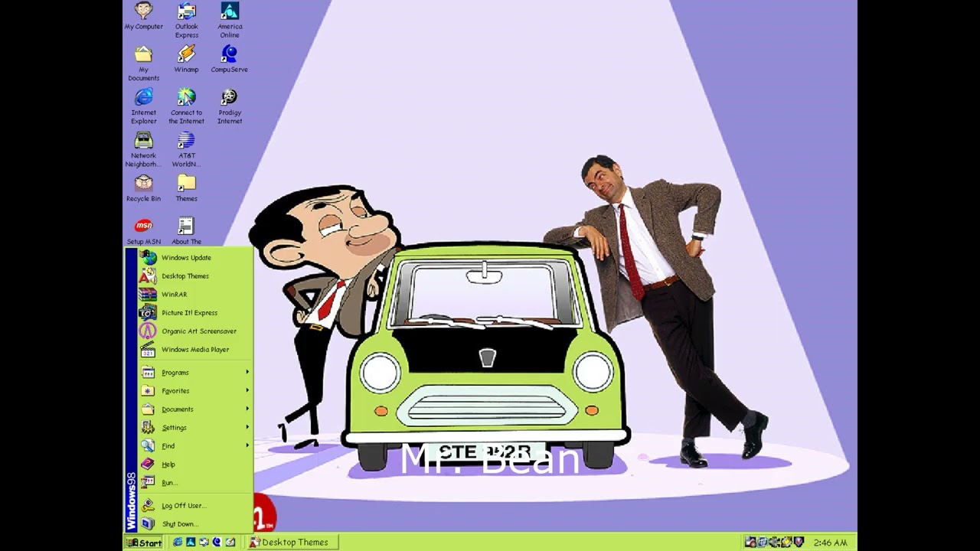Screen dimensions: 980x551
Task: Open the My Documents folder icon
Action: coord(144,64)
